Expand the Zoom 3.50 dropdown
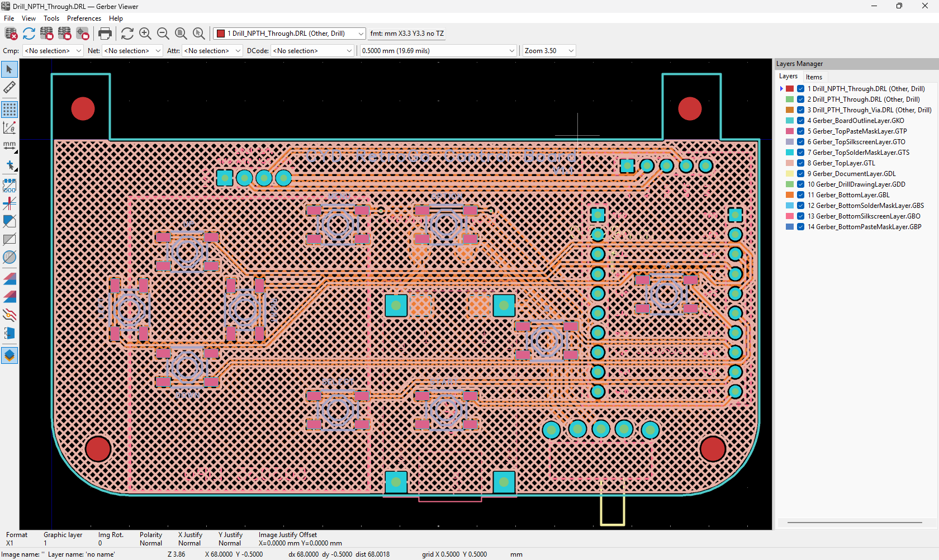 click(x=549, y=51)
